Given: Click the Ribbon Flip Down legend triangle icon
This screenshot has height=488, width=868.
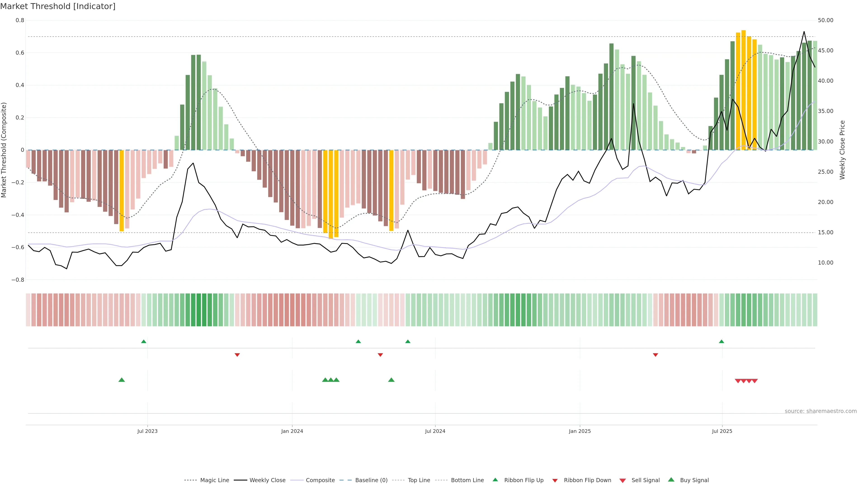Looking at the screenshot, I should point(555,481).
